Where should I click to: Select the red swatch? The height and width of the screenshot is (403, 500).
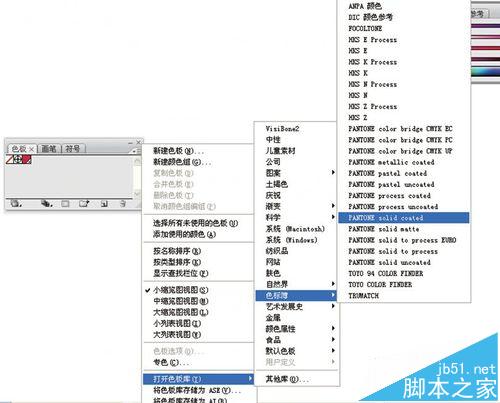(27, 160)
